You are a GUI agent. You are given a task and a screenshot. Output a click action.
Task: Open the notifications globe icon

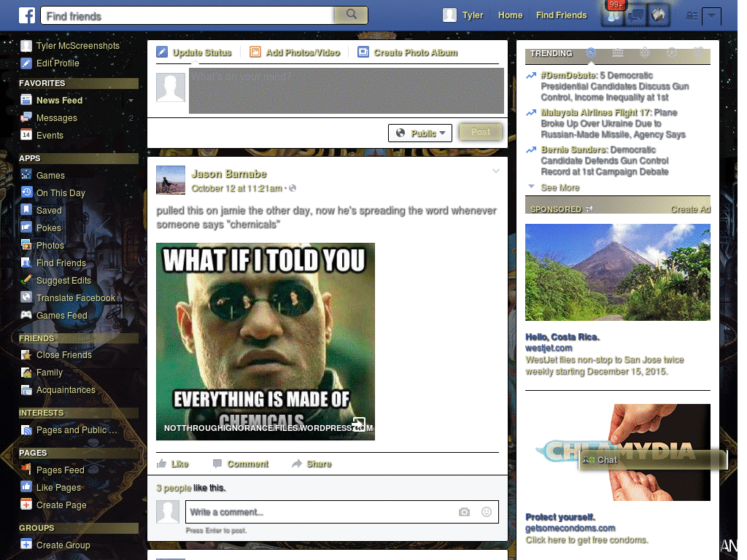click(x=659, y=15)
